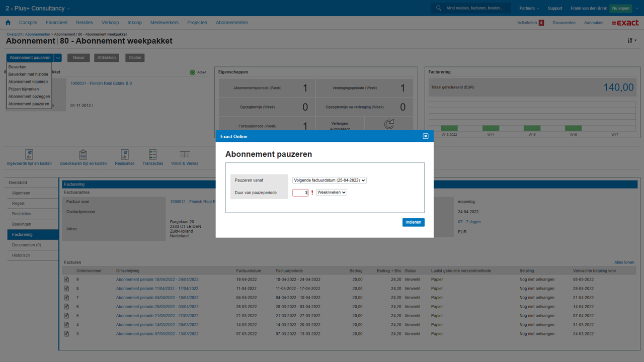
Task: Click the Realisaties icon
Action: pos(124,154)
